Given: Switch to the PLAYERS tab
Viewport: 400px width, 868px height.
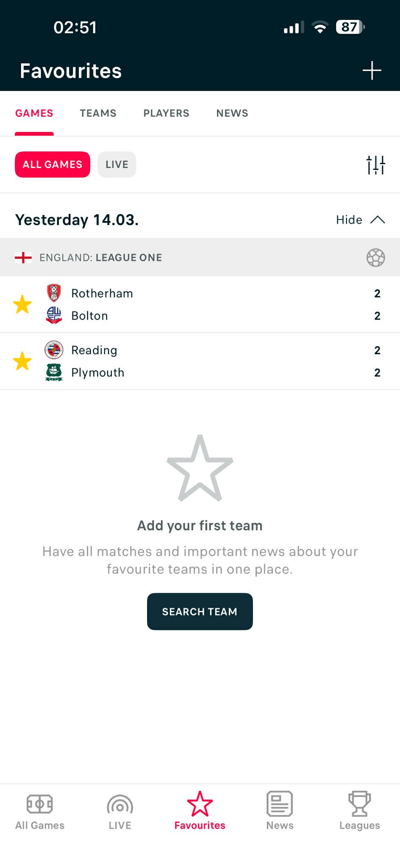Looking at the screenshot, I should [x=166, y=113].
